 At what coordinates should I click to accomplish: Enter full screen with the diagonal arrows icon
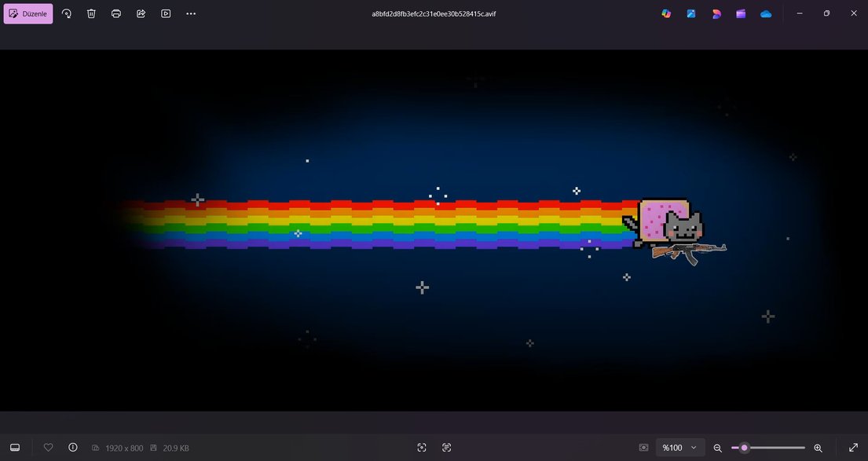(854, 448)
